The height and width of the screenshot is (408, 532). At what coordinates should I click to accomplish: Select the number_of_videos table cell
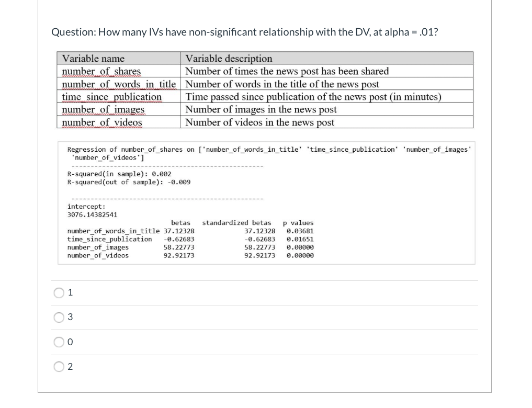coord(103,122)
